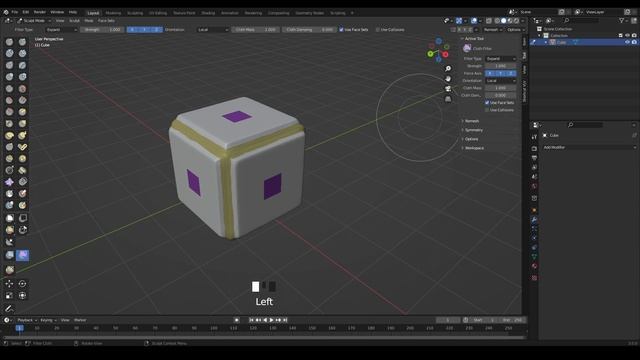Select the Transform tool in the toolbar

[22, 295]
